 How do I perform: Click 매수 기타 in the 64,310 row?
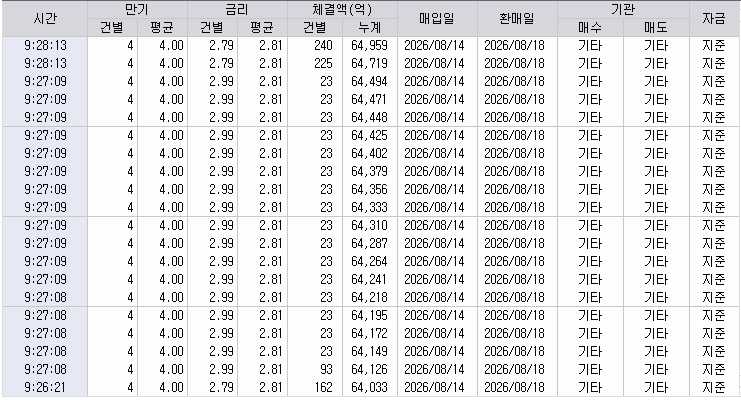590,226
